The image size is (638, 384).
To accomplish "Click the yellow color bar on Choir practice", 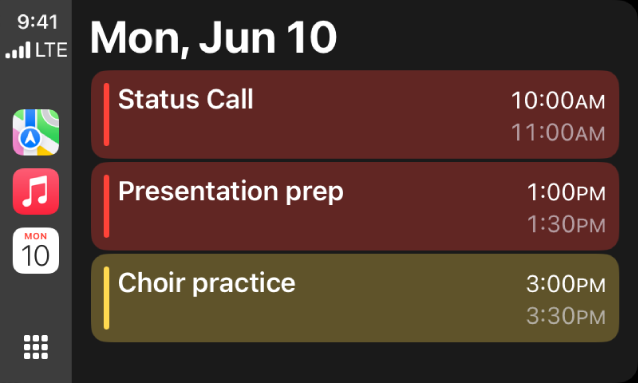I will (106, 298).
